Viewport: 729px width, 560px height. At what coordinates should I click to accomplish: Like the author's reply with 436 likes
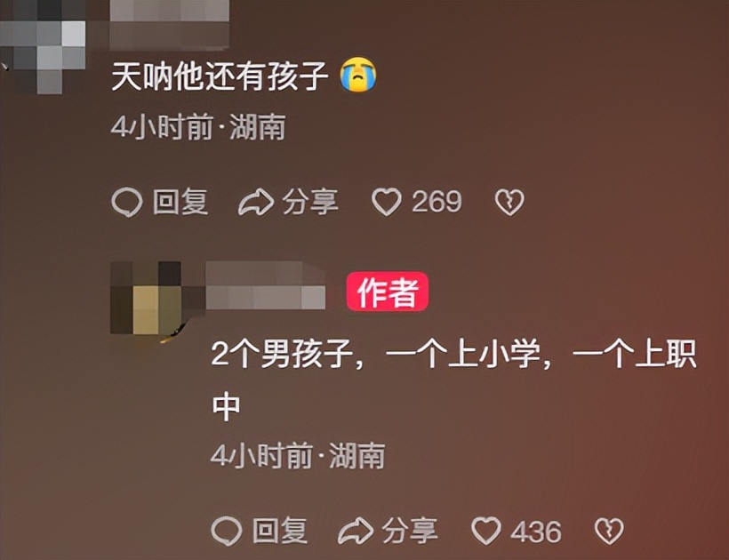[485, 531]
